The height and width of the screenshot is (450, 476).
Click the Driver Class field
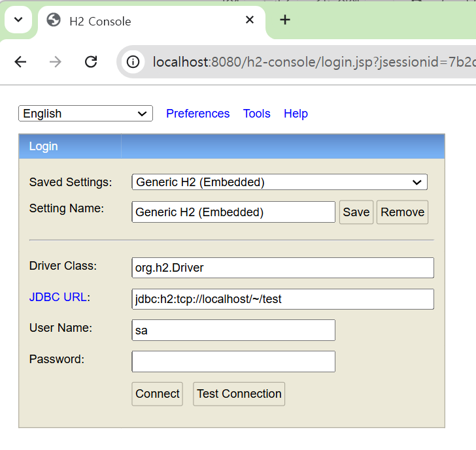click(x=282, y=268)
